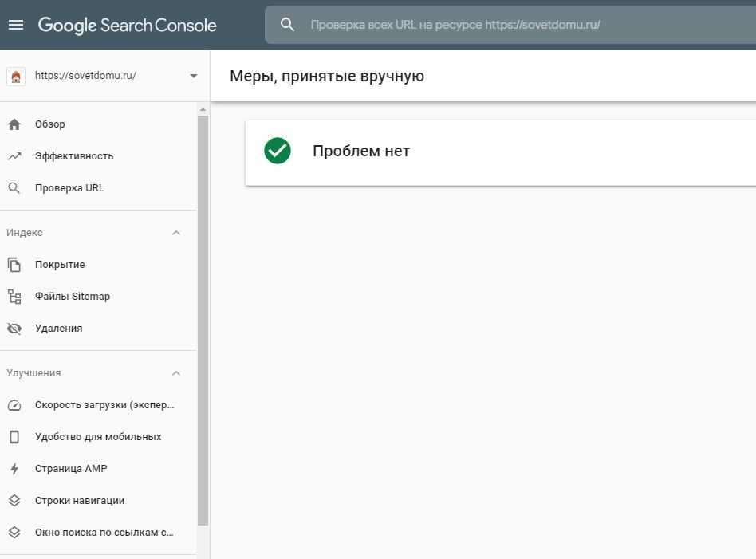Viewport: 756px width, 559px height.
Task: Click the AMP lightning bolt icon
Action: (x=14, y=469)
